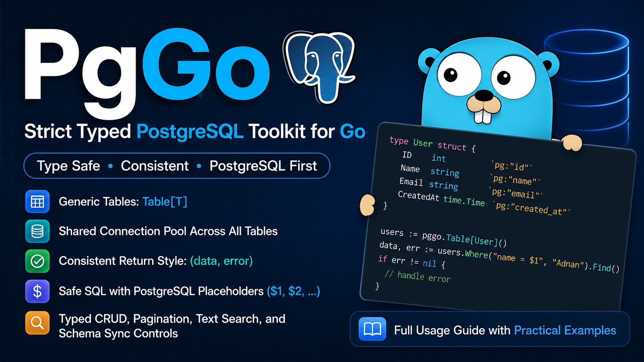Open Full Usage Guide banner
Viewport: 644px width, 362px height.
click(490, 329)
